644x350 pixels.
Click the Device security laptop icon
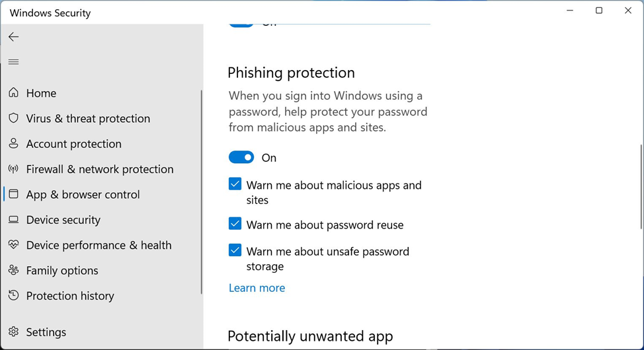[x=13, y=219]
